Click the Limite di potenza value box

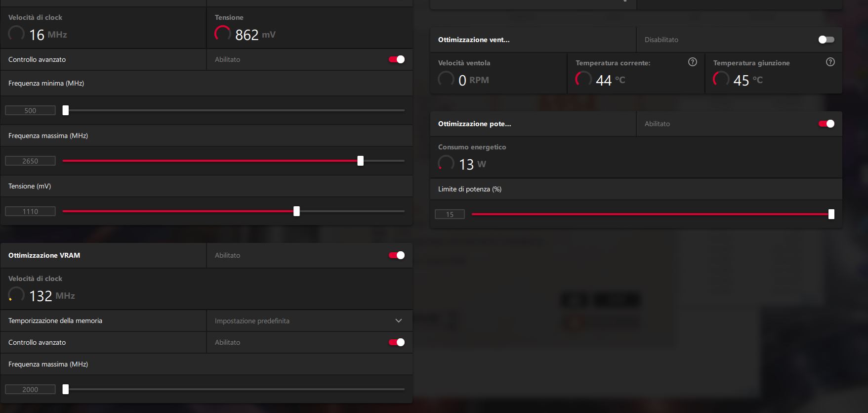click(450, 215)
